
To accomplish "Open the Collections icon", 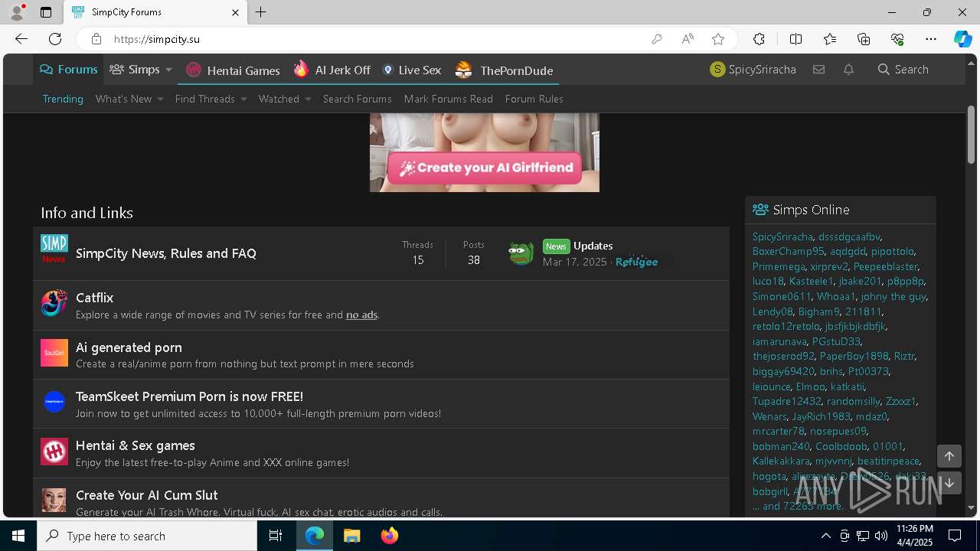I will tap(864, 39).
